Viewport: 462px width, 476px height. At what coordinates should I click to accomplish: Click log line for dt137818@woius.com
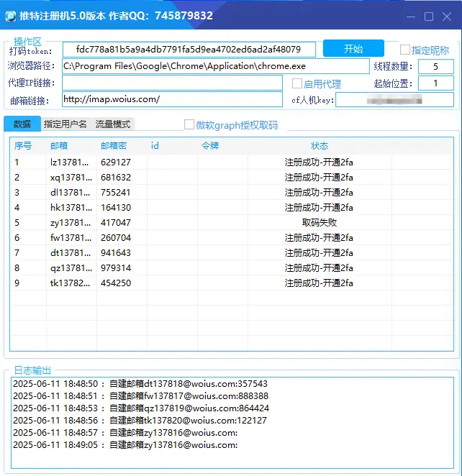(140, 384)
